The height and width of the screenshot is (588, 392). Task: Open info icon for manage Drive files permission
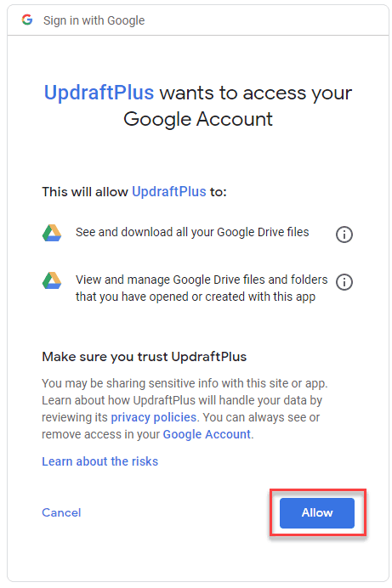pos(344,282)
